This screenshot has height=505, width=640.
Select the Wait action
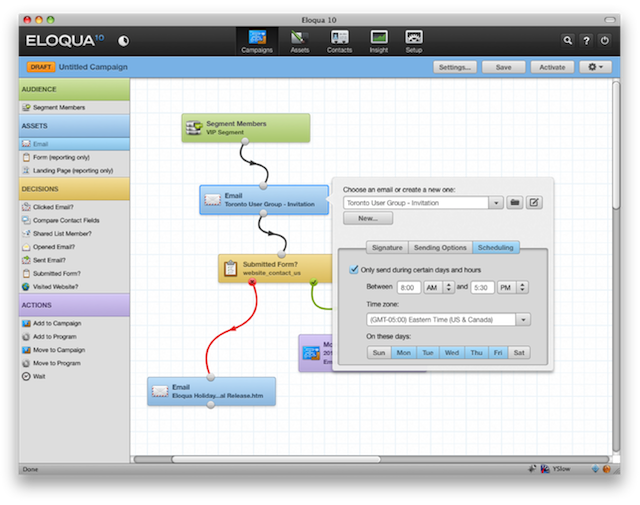[74, 376]
